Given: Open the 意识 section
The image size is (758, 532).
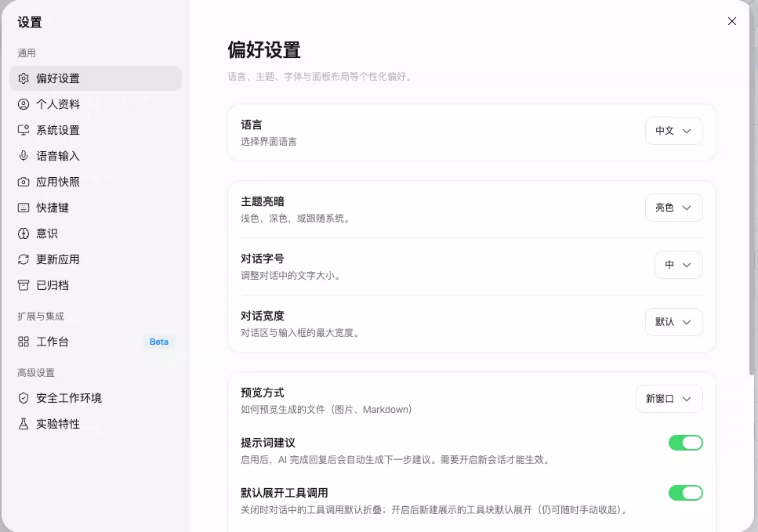Looking at the screenshot, I should click(x=96, y=233).
